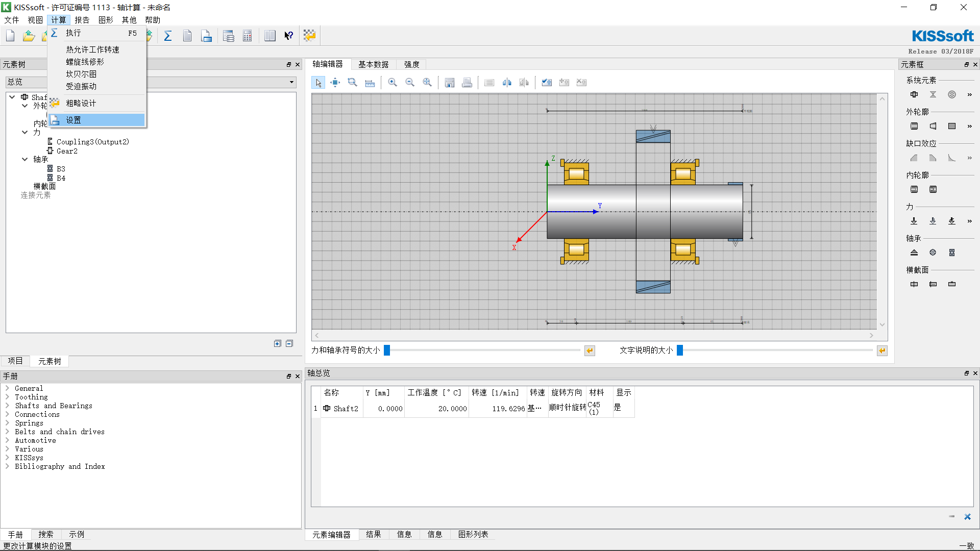Viewport: 980px width, 551px height.
Task: Open a file via folder icon
Action: (29, 36)
